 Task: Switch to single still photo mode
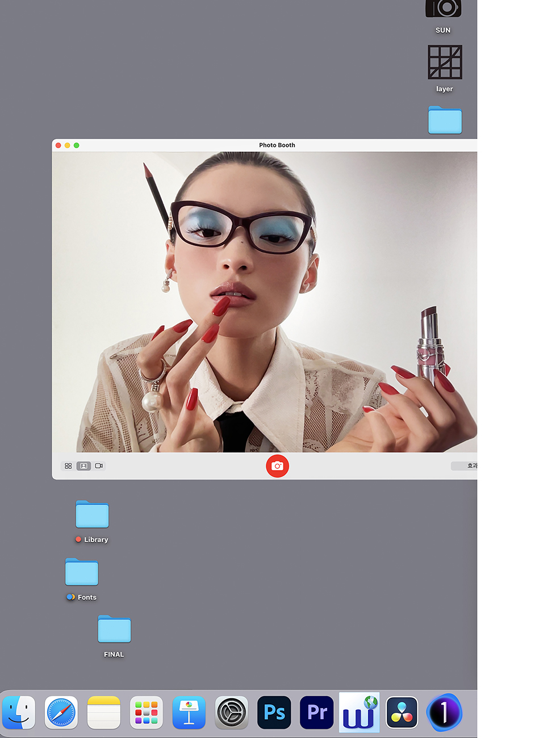click(x=83, y=466)
